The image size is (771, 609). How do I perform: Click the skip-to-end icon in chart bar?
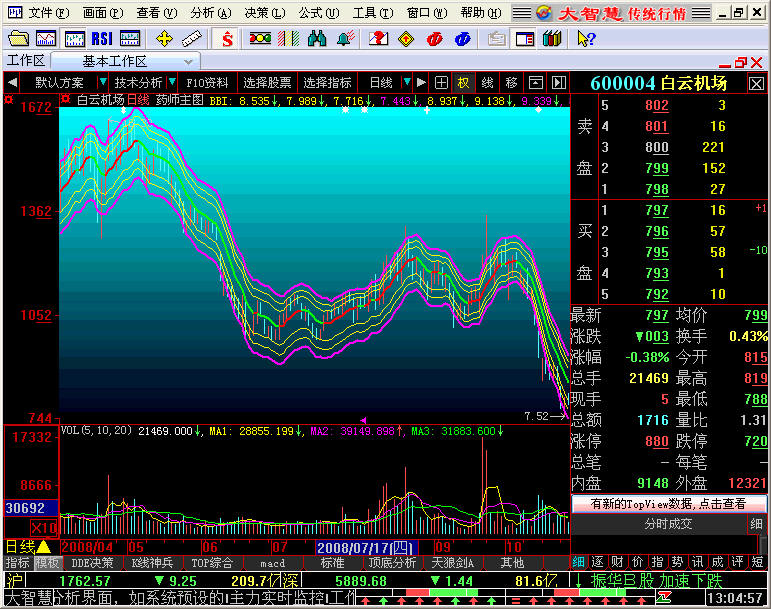pos(559,83)
